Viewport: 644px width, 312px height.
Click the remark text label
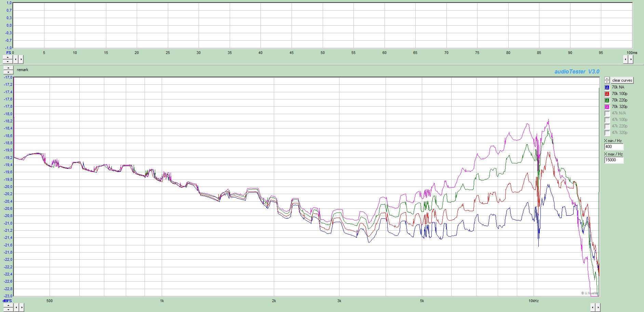(23, 70)
